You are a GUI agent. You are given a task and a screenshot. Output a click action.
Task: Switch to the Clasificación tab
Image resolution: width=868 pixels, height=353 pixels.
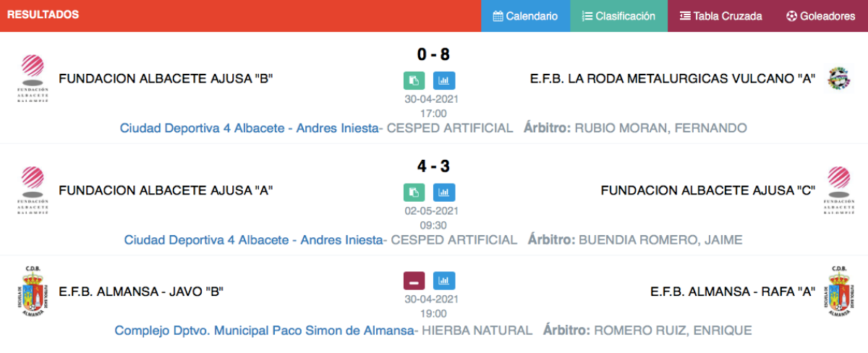tap(618, 16)
